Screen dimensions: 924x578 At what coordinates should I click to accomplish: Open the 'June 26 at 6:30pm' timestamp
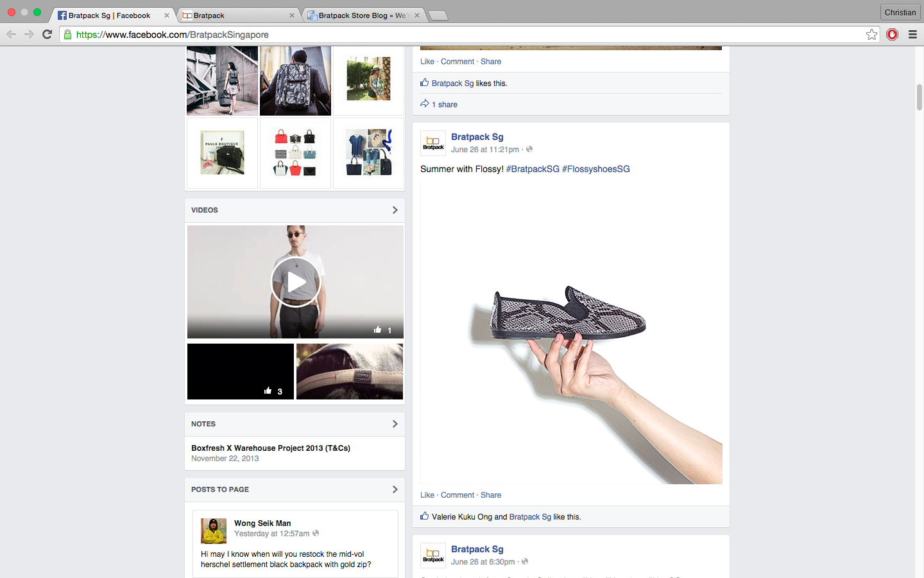(483, 562)
